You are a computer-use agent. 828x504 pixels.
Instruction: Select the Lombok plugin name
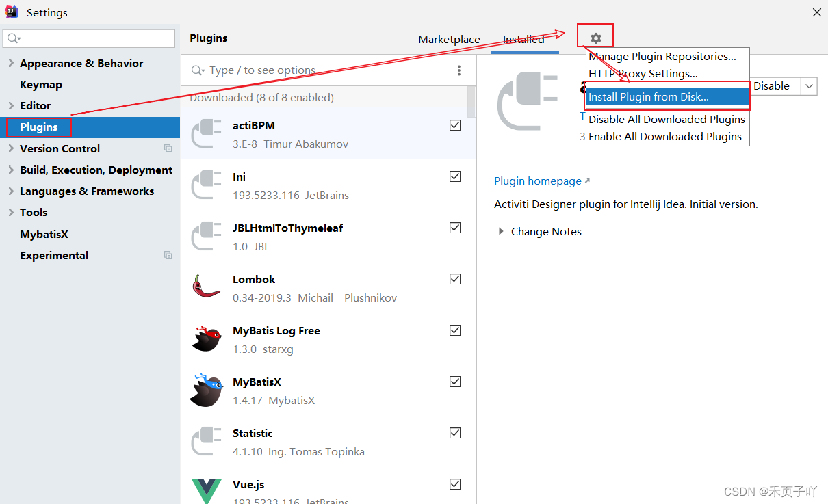click(x=254, y=279)
